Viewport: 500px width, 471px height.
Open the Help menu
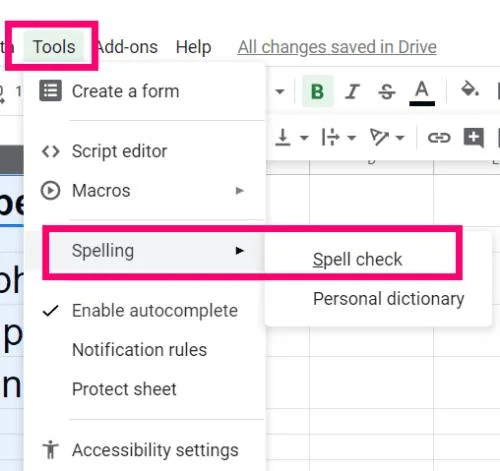click(x=193, y=47)
